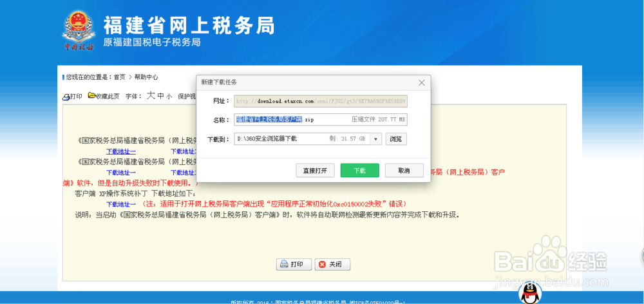The width and height of the screenshot is (644, 304).
Task: Open the download location dropdown arrow
Action: coord(376,139)
